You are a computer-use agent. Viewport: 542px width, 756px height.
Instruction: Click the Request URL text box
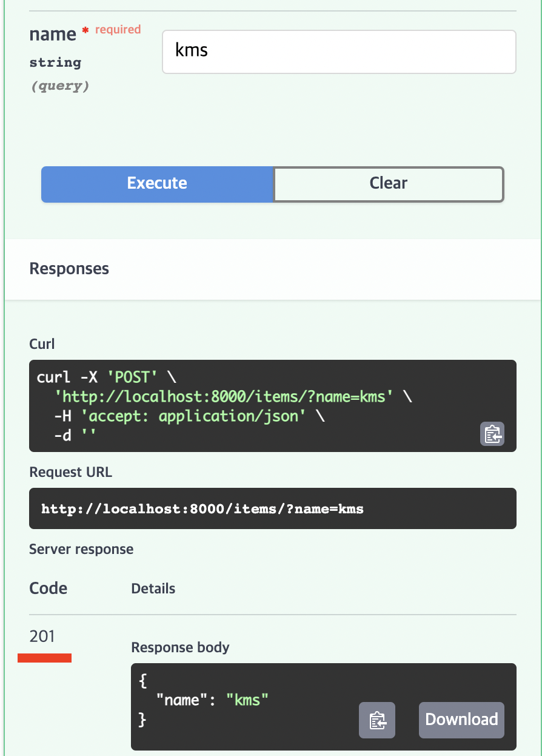point(272,508)
